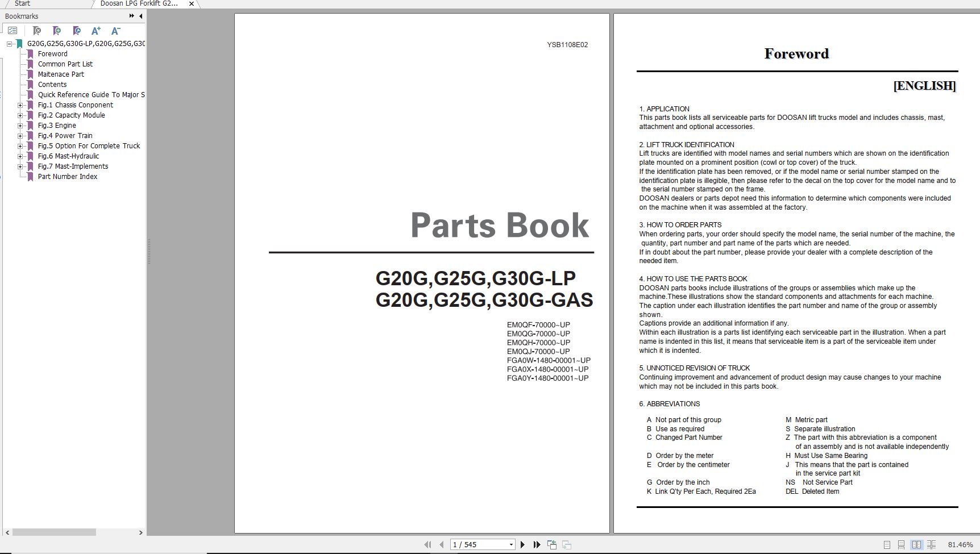Image resolution: width=980 pixels, height=554 pixels.
Task: Decrease bookmark text size with A- icon
Action: pyautogui.click(x=115, y=31)
